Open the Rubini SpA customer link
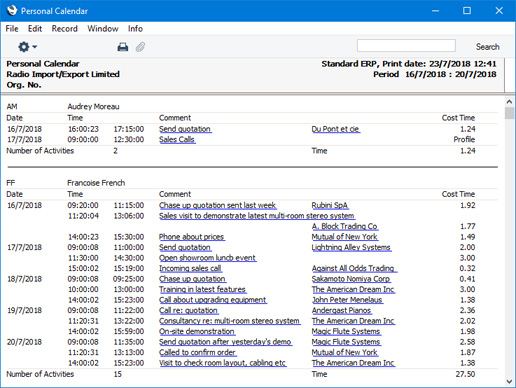Viewport: 516px width, 388px height. (330, 205)
